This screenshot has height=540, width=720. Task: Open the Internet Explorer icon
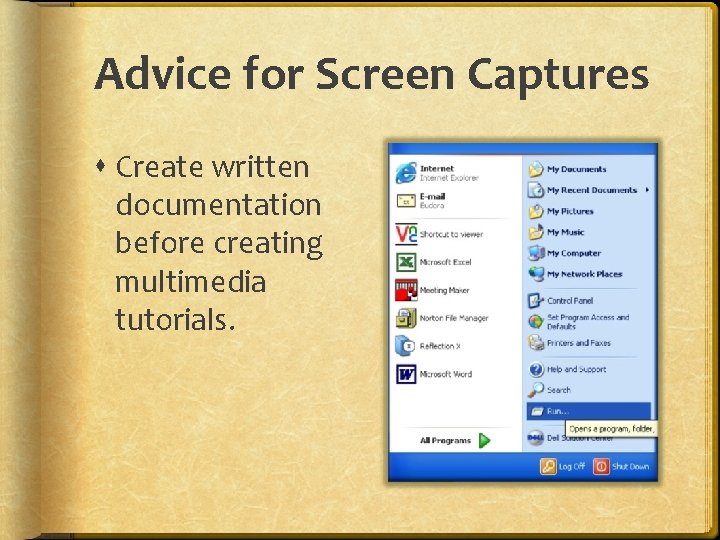[406, 173]
